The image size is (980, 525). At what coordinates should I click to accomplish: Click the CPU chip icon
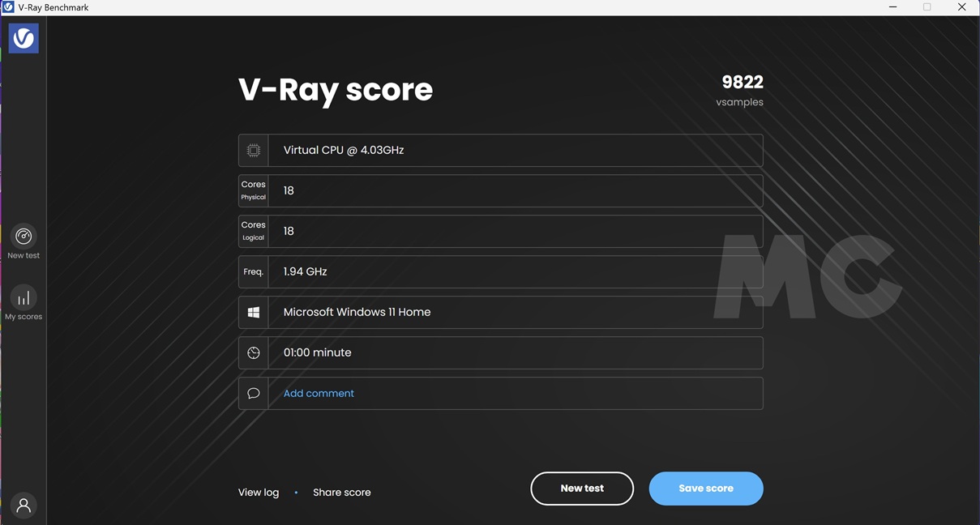click(x=254, y=150)
